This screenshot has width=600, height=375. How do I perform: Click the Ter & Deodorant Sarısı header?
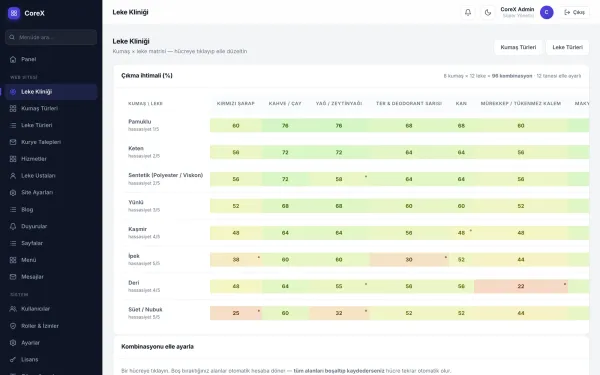[x=409, y=103]
